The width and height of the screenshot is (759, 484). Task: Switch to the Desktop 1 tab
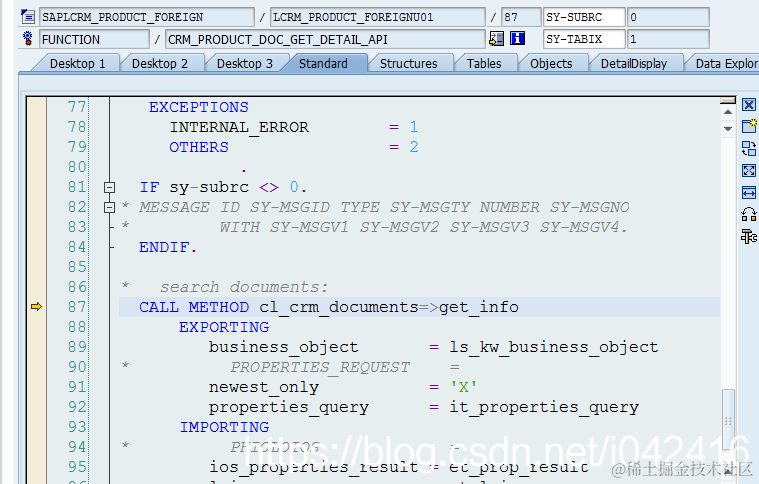77,64
